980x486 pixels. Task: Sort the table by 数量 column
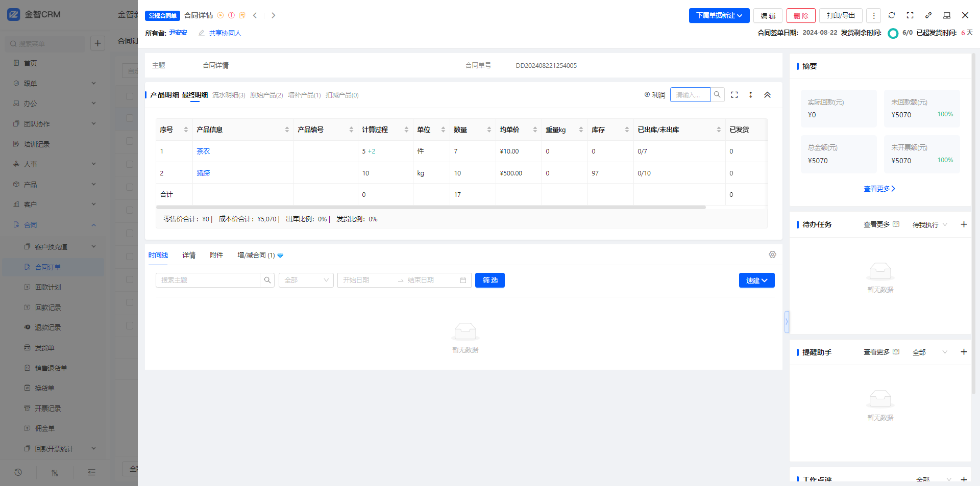(488, 130)
